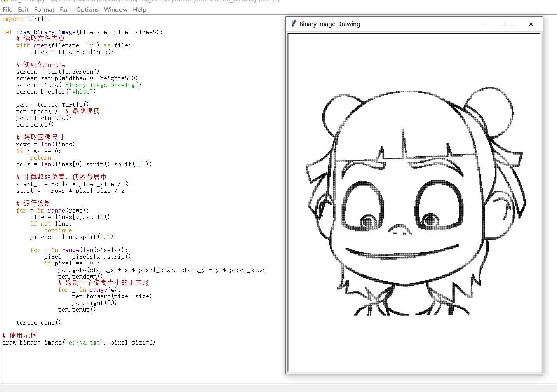557x392 pixels.
Task: Click the 'start_y = rows * pixel_size / 2' line
Action: [x=70, y=191]
